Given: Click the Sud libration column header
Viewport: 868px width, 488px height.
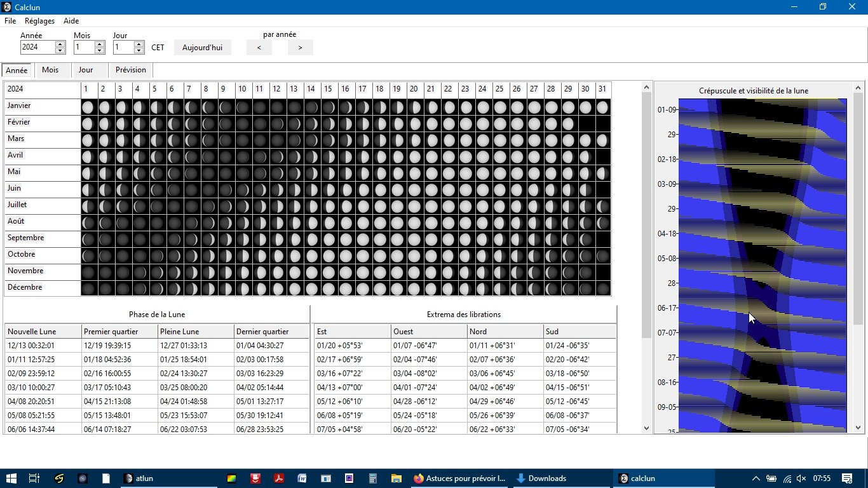Looking at the screenshot, I should [580, 331].
